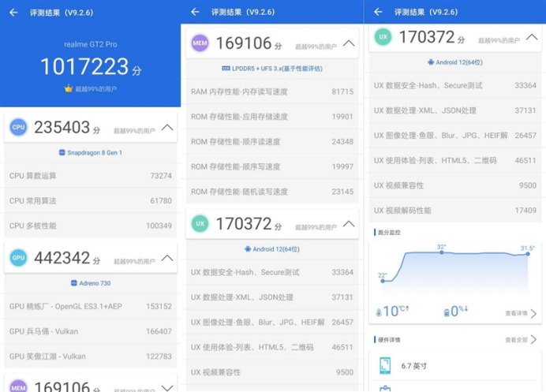Select ROM 存储性能-随机读写速度 row
This screenshot has width=546, height=392.
272,192
